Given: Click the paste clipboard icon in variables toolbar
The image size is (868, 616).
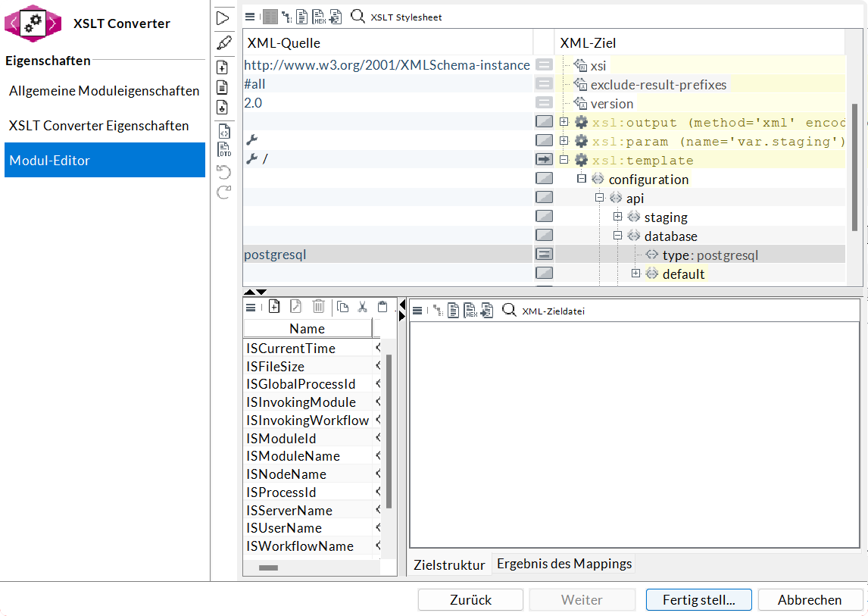Looking at the screenshot, I should (x=382, y=306).
